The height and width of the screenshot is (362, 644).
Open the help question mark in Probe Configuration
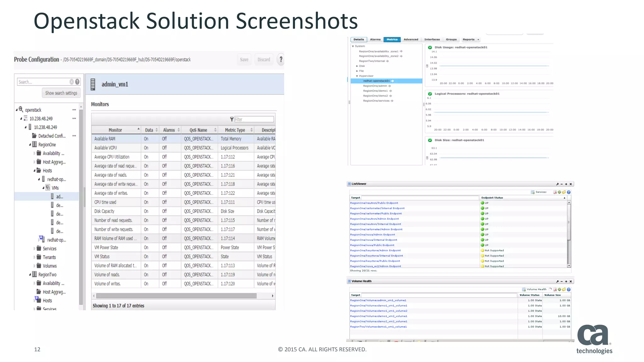pyautogui.click(x=280, y=59)
